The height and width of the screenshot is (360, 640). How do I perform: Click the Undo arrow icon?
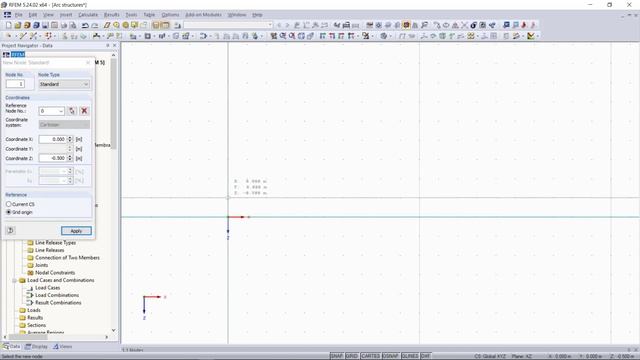point(85,25)
